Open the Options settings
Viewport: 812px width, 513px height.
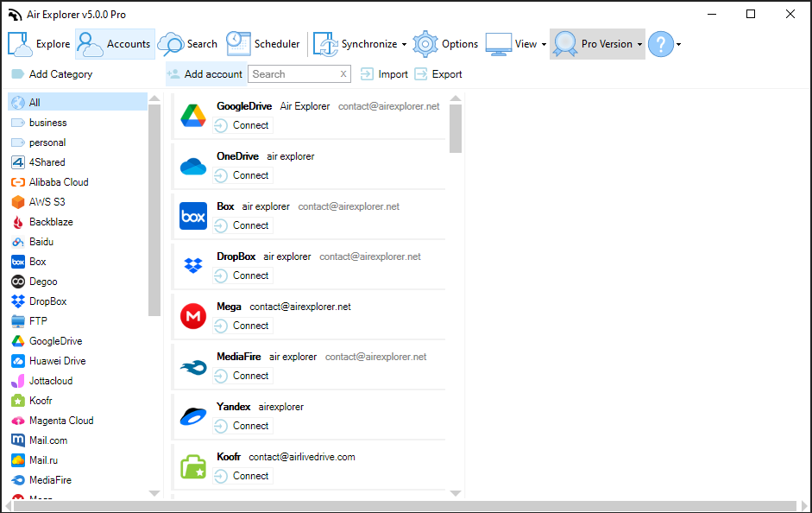pyautogui.click(x=445, y=44)
